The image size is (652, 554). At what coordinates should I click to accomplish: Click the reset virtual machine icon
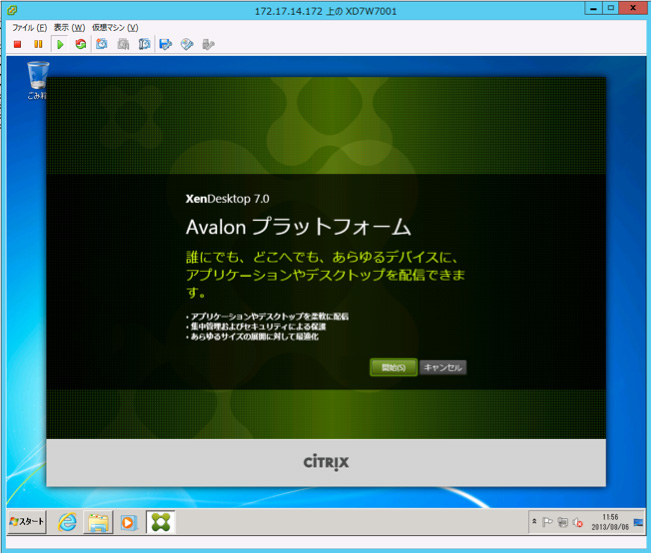pyautogui.click(x=81, y=44)
